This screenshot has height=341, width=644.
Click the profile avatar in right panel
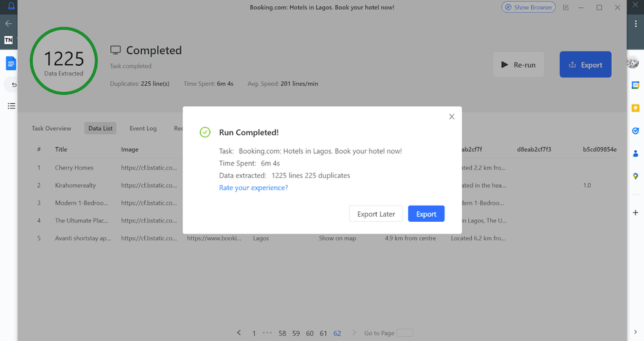click(x=633, y=63)
